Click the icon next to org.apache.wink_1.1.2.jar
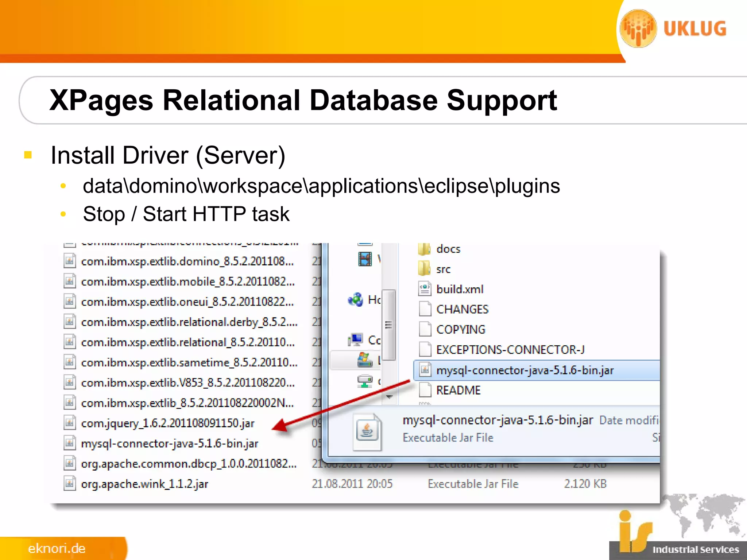This screenshot has height=560, width=747. click(70, 484)
